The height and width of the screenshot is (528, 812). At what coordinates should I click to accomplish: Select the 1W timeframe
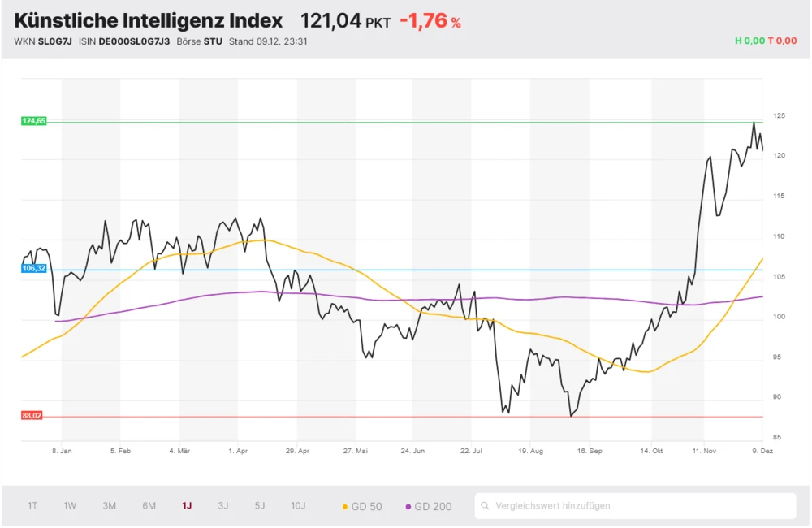69,505
